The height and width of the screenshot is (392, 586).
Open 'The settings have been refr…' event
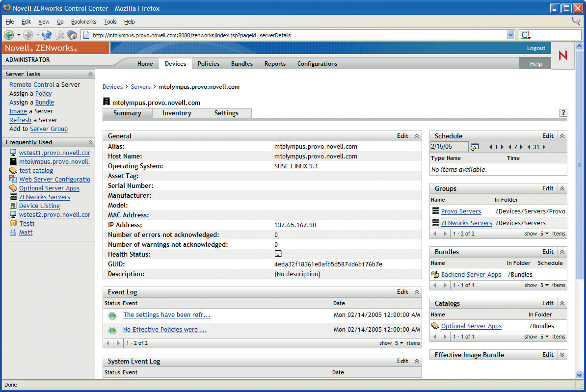click(167, 314)
